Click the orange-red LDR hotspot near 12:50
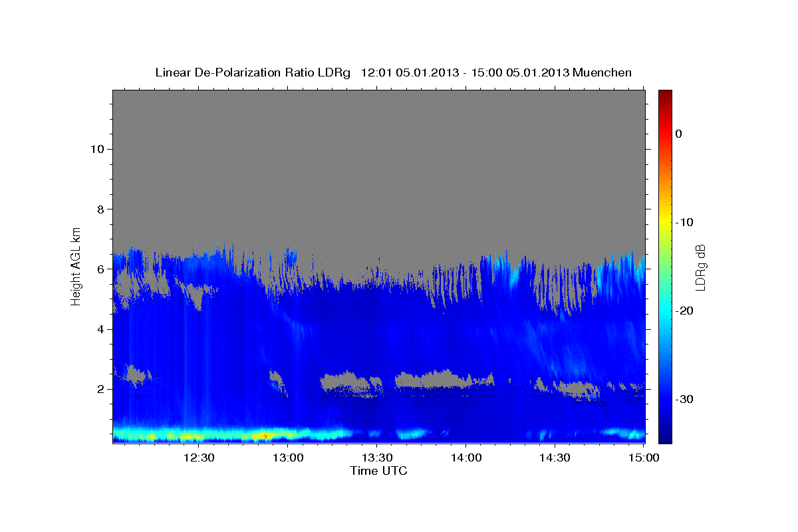The image size is (798, 532). (x=264, y=435)
